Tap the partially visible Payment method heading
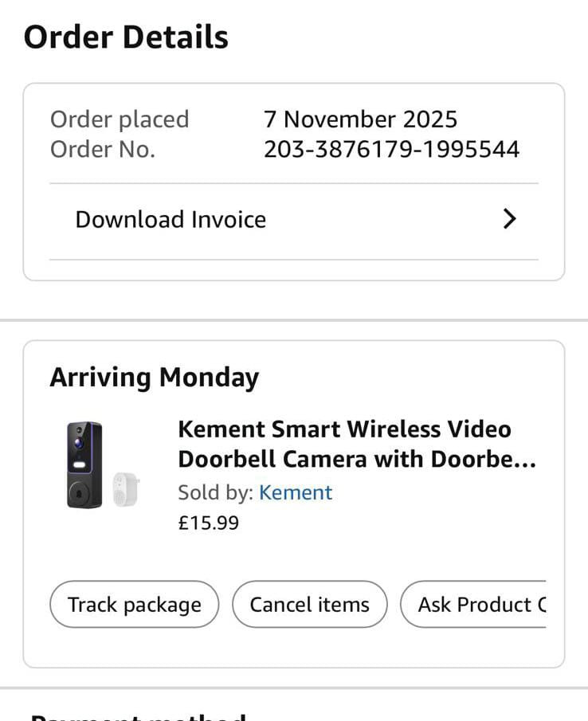Image resolution: width=588 pixels, height=721 pixels. 137,715
